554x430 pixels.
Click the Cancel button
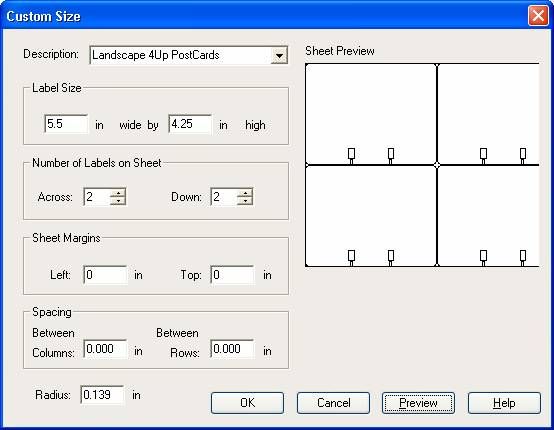[333, 403]
